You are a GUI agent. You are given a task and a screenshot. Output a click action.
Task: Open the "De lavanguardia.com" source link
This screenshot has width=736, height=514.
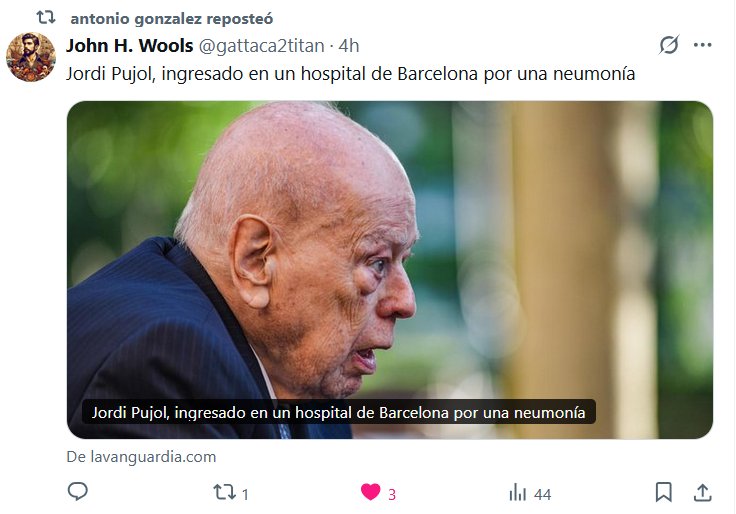(141, 457)
